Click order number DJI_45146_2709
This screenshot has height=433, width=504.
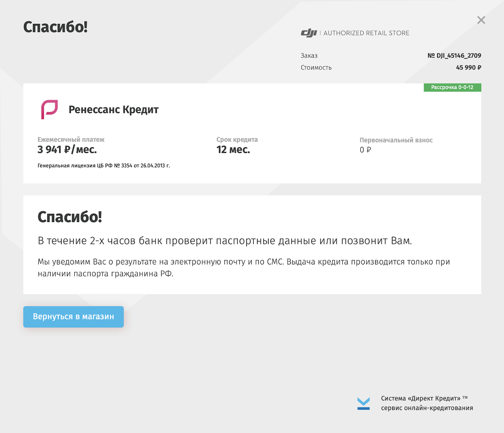[454, 55]
